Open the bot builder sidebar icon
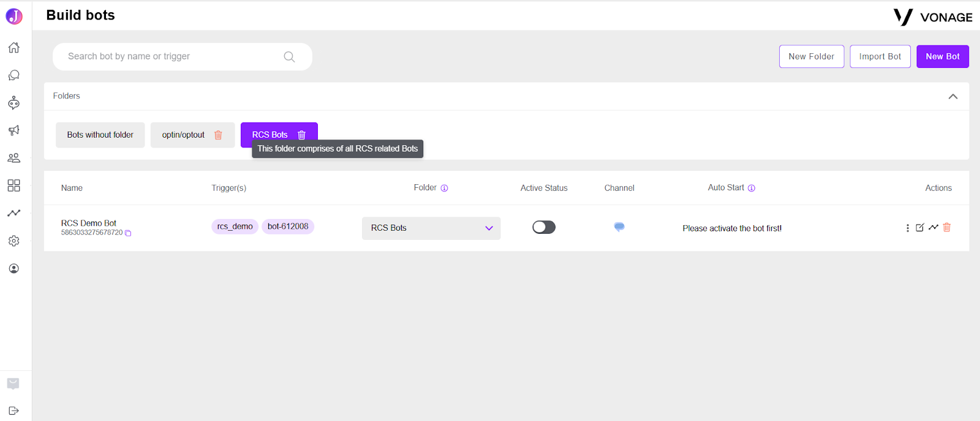 click(x=13, y=103)
